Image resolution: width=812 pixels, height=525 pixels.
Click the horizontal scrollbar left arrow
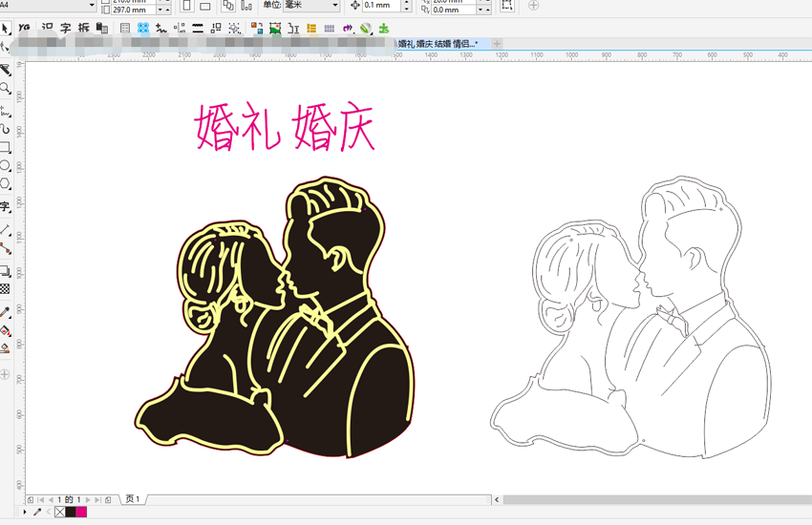click(x=497, y=499)
